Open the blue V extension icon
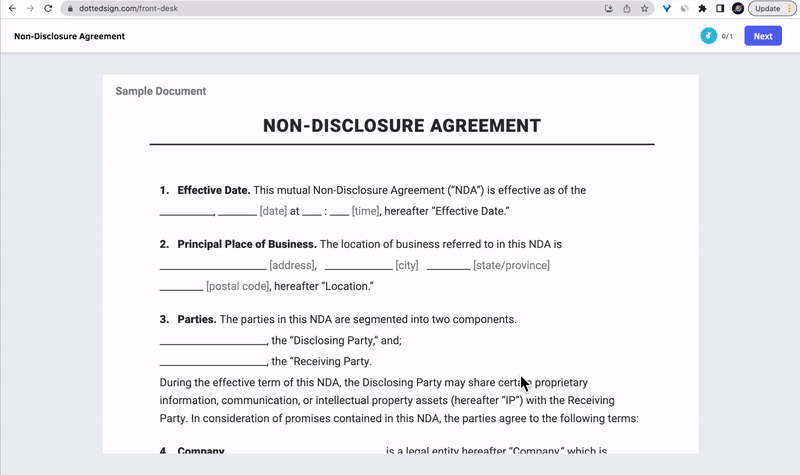This screenshot has height=475, width=800. click(666, 9)
